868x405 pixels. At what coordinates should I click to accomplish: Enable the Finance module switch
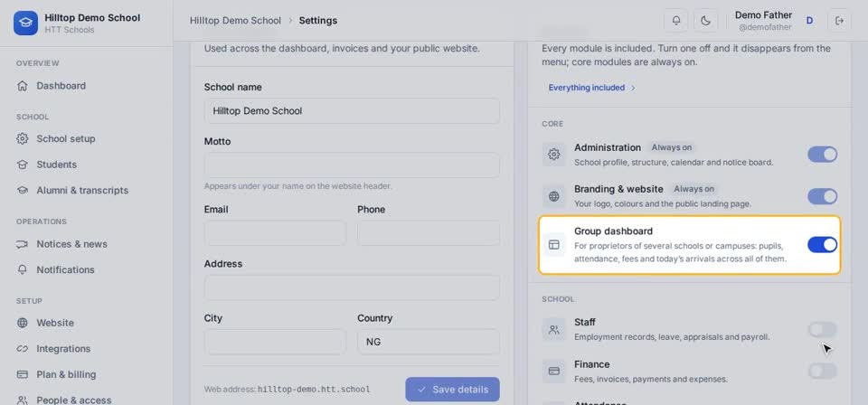[x=822, y=372]
